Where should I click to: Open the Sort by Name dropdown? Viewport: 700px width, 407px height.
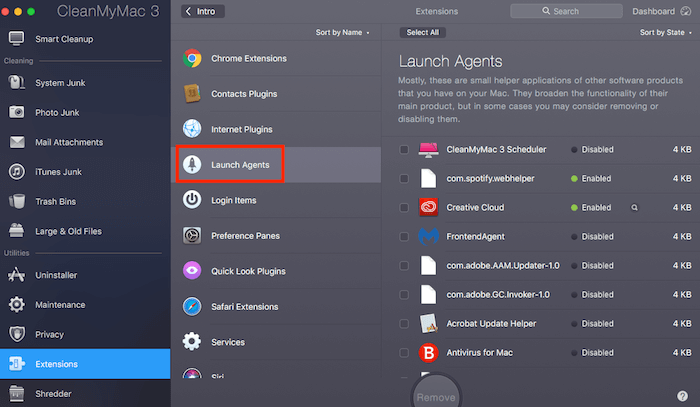[342, 33]
